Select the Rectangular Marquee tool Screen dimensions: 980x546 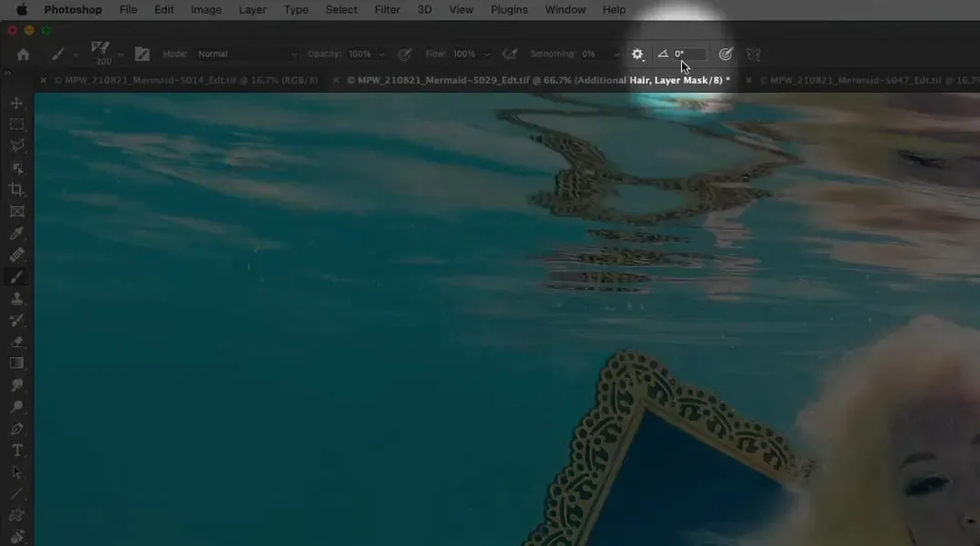16,124
